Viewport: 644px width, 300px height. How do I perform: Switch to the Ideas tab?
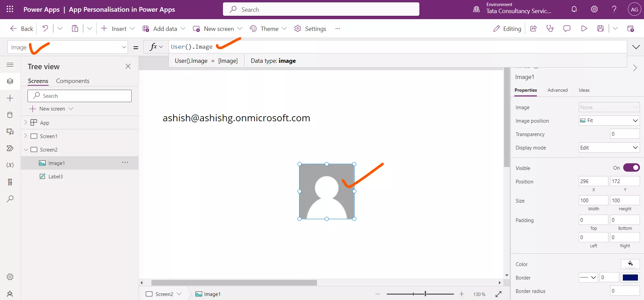[584, 90]
